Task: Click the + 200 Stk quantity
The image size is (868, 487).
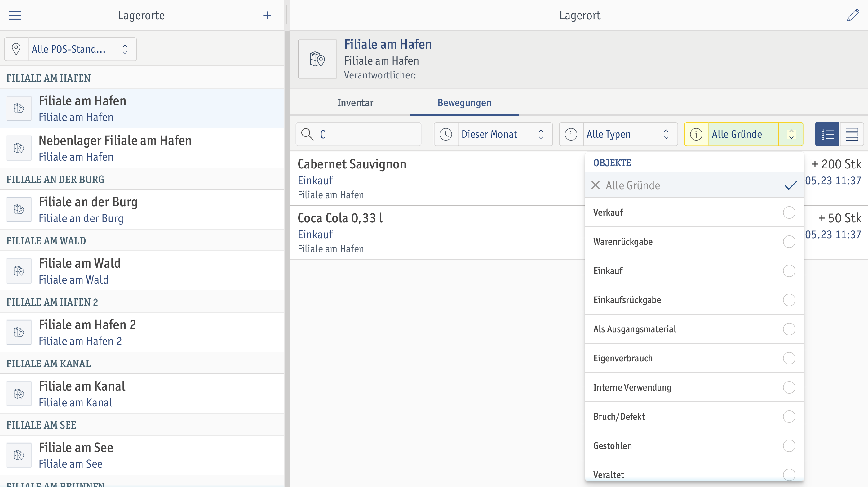Action: (x=836, y=164)
